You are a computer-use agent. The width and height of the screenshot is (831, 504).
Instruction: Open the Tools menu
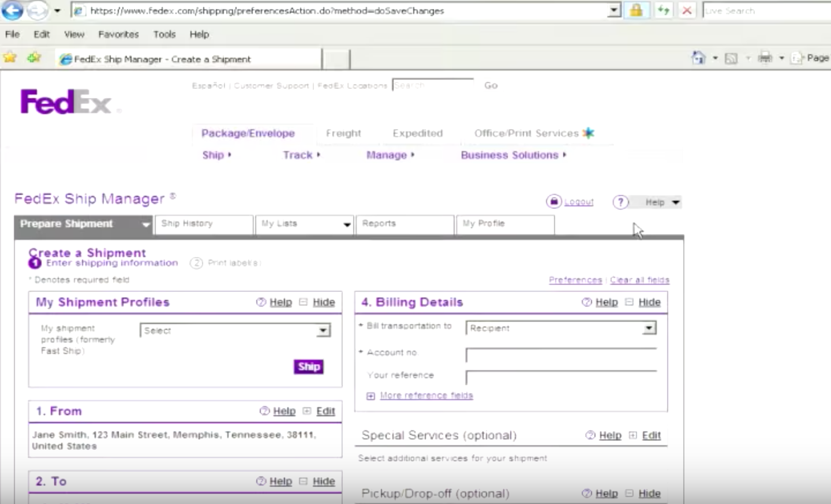[164, 34]
